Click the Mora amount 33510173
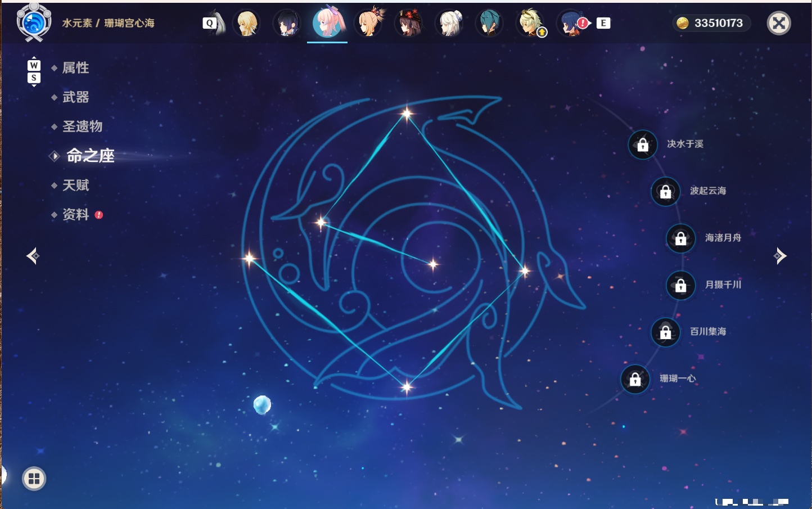Image resolution: width=812 pixels, height=509 pixels. [x=719, y=23]
